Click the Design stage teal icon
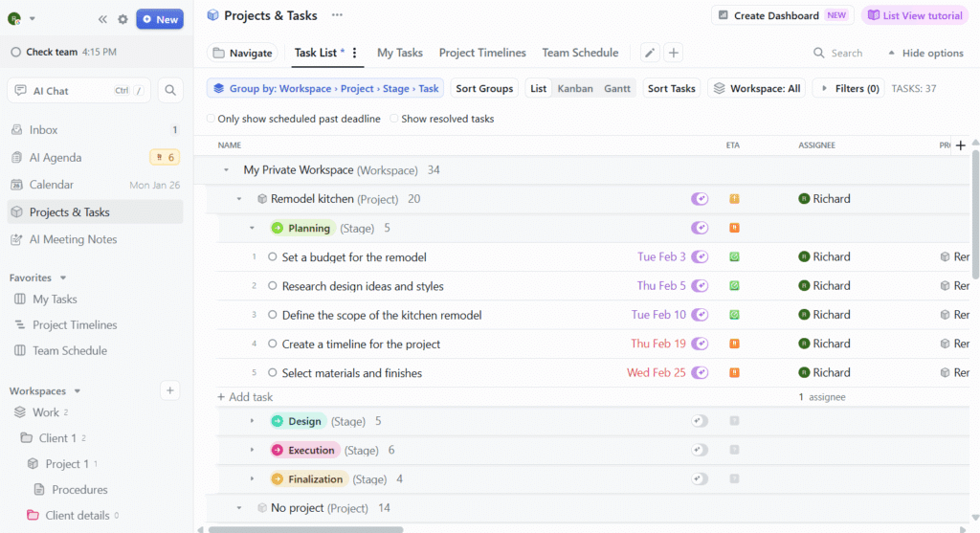980x533 pixels. pyautogui.click(x=278, y=421)
